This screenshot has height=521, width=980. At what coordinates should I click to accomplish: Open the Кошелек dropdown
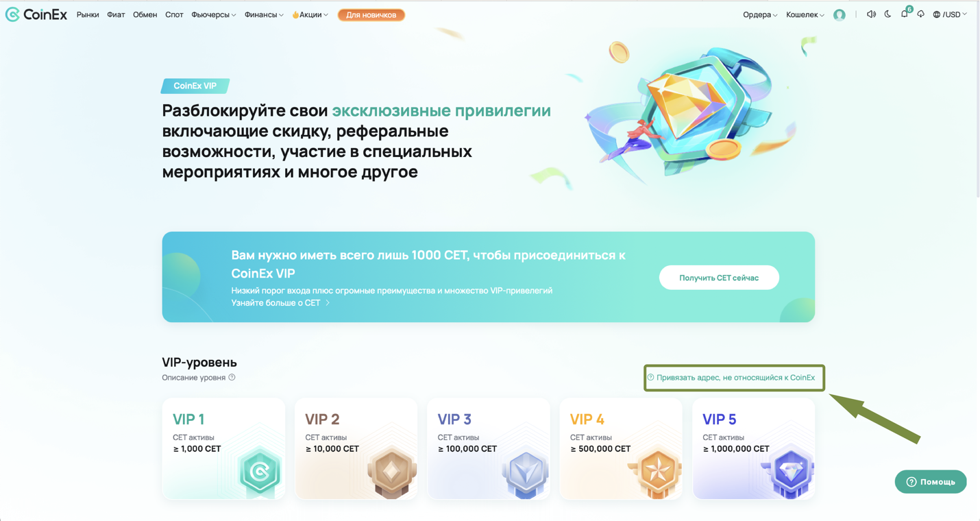[x=805, y=14]
